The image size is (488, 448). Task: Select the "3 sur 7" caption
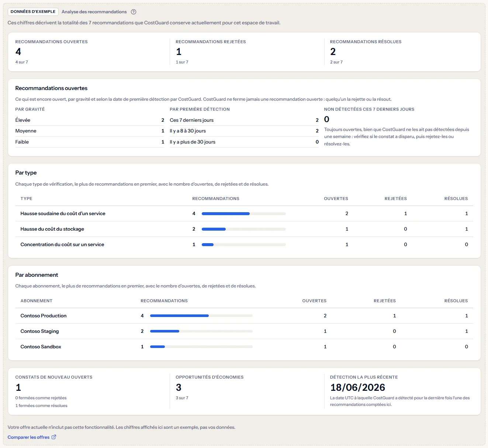[182, 398]
